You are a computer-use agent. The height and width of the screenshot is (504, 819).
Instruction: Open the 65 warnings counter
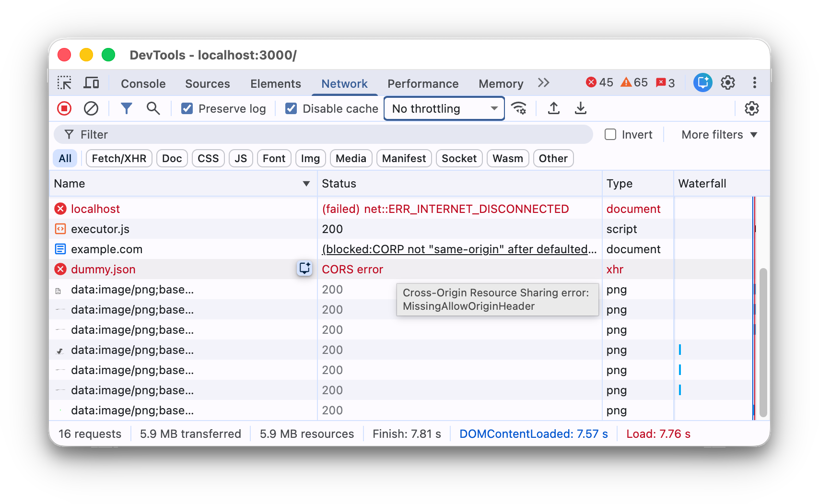pyautogui.click(x=634, y=82)
